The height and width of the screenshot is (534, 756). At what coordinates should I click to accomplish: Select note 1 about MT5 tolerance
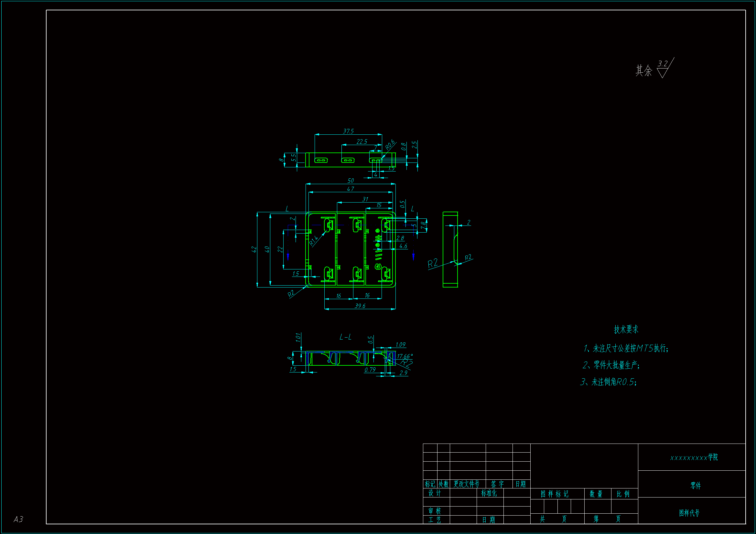(x=626, y=349)
